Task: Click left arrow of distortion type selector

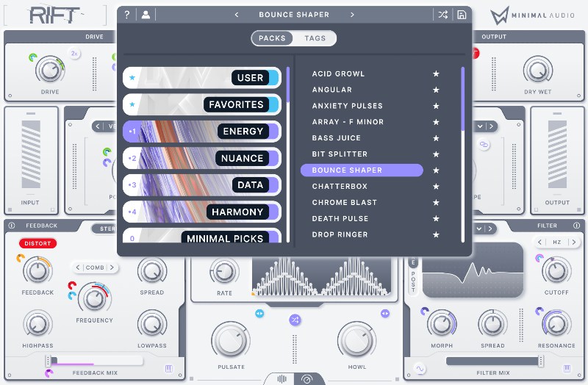Action: click(98, 126)
